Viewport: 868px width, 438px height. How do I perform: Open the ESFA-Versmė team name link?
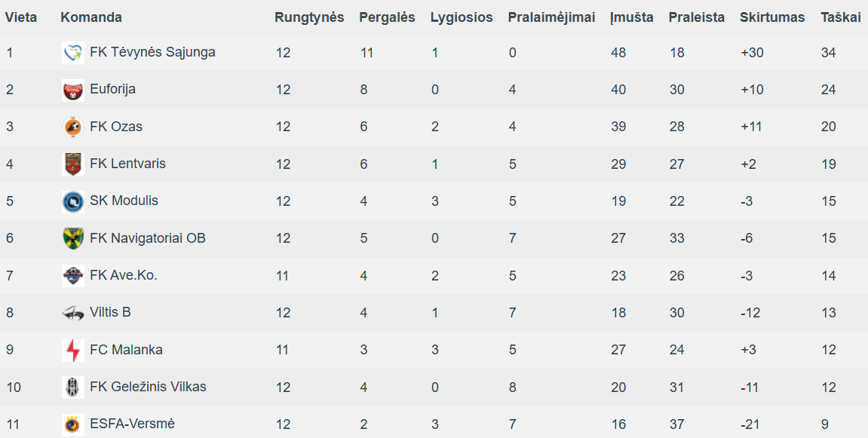pos(132,424)
